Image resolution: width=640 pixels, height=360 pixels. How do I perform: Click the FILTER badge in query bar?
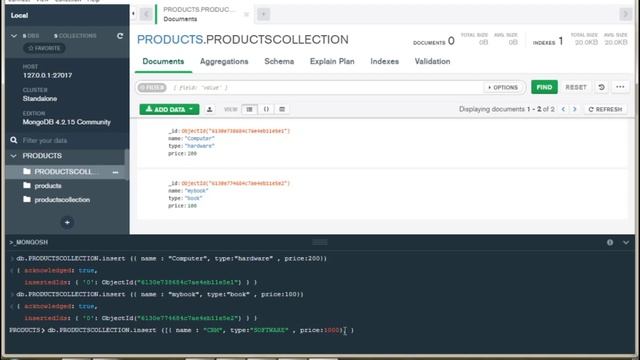click(x=152, y=87)
